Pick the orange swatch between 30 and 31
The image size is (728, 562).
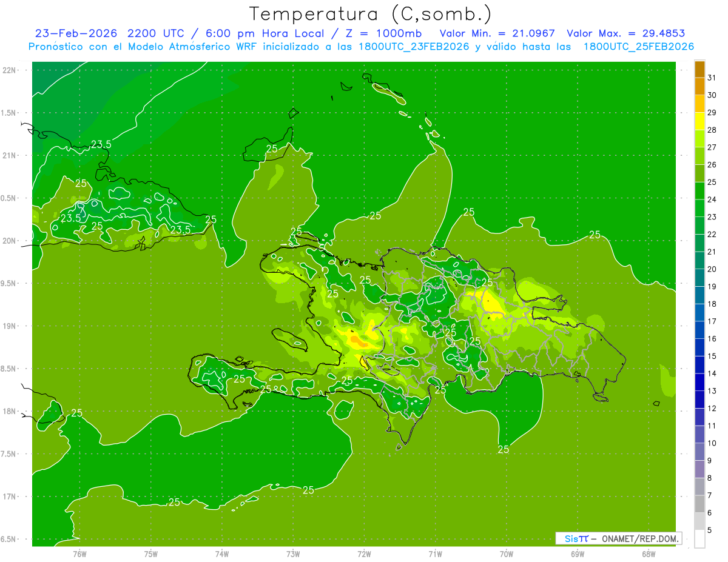coord(699,86)
